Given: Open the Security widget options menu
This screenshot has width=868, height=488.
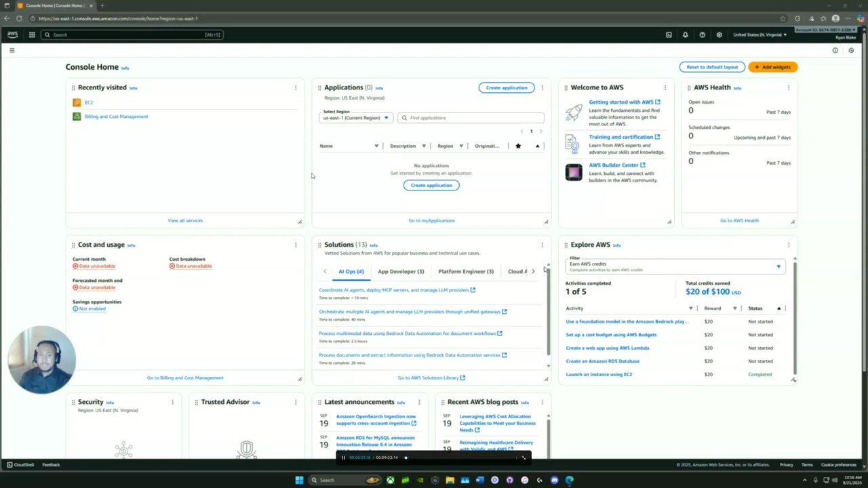Looking at the screenshot, I should coord(172,402).
